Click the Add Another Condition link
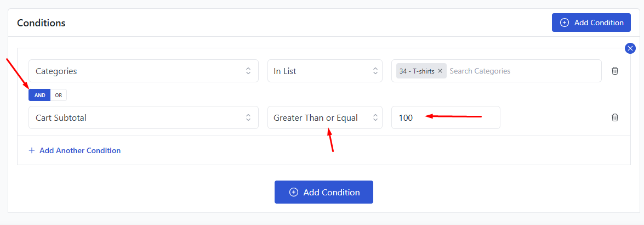 tap(80, 150)
